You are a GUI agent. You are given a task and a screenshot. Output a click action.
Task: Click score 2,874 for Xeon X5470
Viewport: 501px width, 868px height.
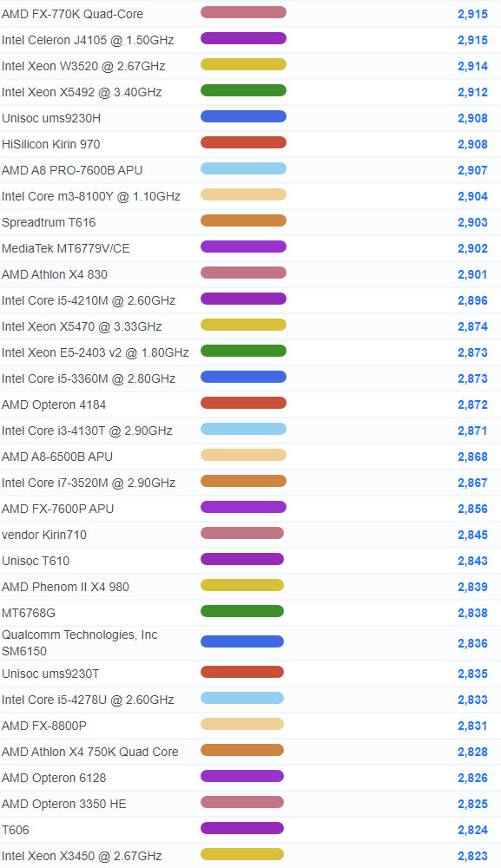472,326
